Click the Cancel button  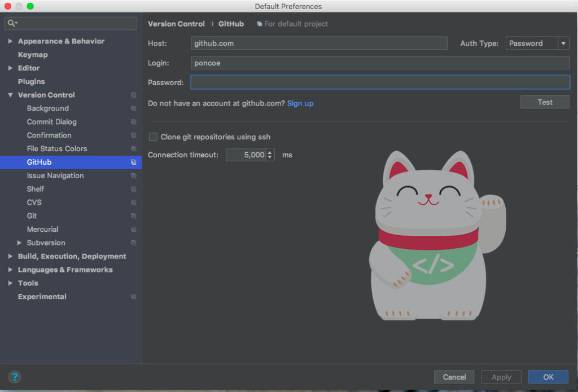454,377
